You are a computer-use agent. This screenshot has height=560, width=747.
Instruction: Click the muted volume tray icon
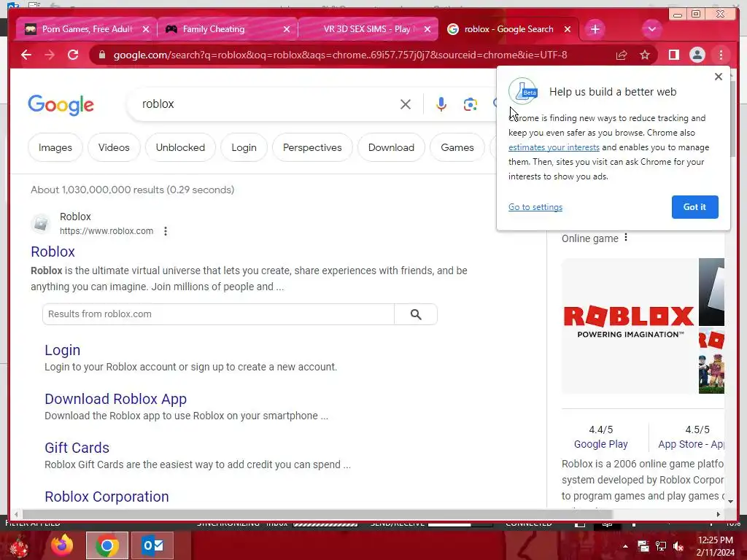point(678,546)
